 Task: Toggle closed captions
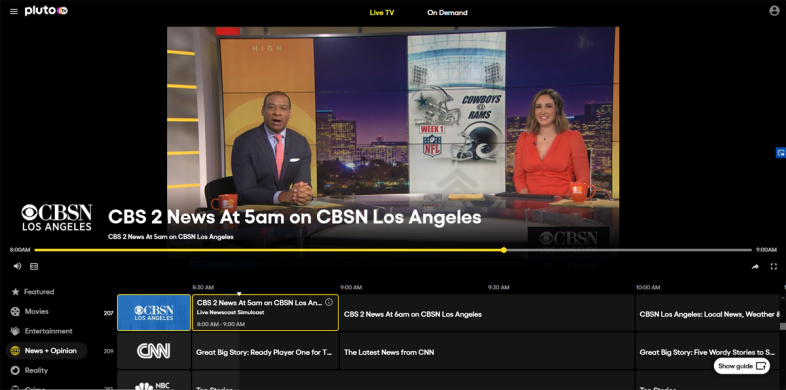coord(34,267)
